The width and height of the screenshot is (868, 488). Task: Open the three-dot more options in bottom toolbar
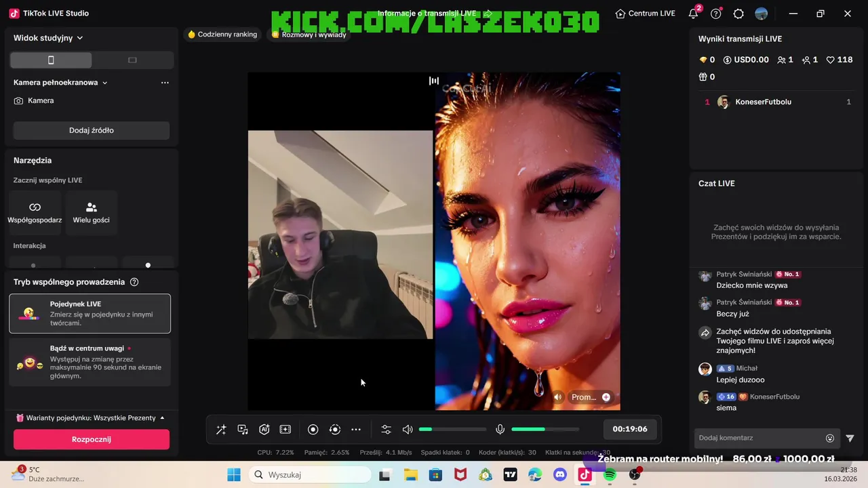click(356, 430)
